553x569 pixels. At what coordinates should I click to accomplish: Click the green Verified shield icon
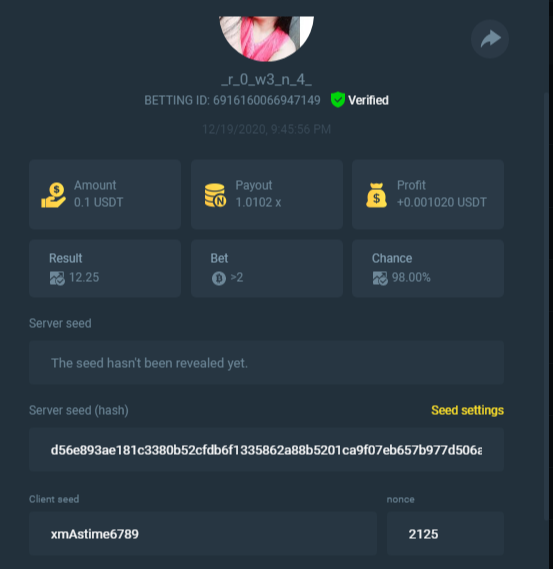pyautogui.click(x=337, y=99)
